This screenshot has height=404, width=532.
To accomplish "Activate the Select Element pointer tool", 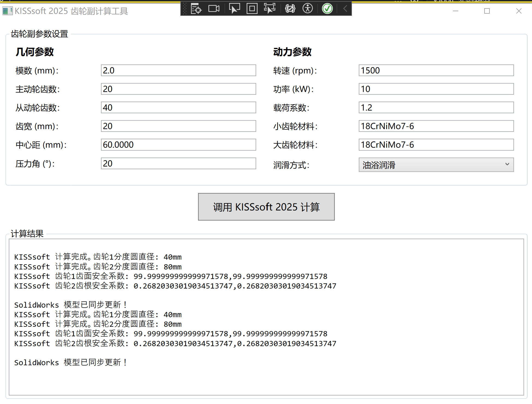I will (234, 9).
